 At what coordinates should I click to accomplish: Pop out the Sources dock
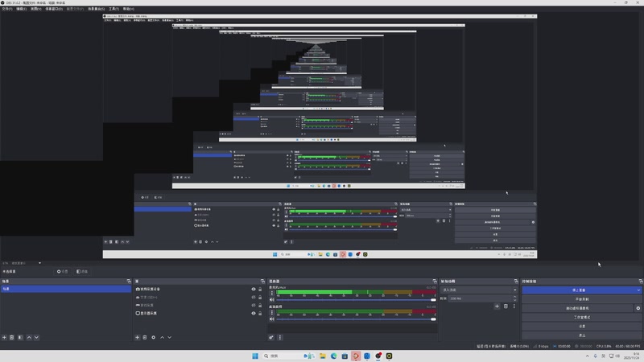click(263, 281)
